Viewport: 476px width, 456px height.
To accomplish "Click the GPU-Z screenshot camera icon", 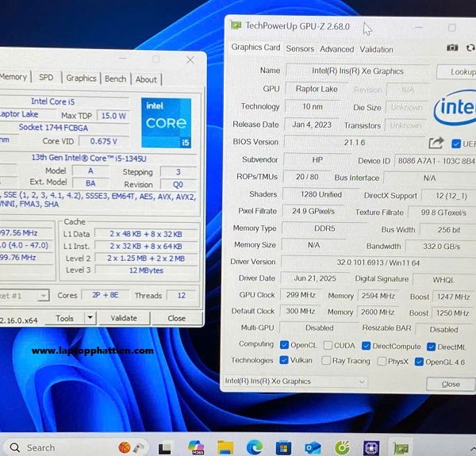I will [x=452, y=48].
